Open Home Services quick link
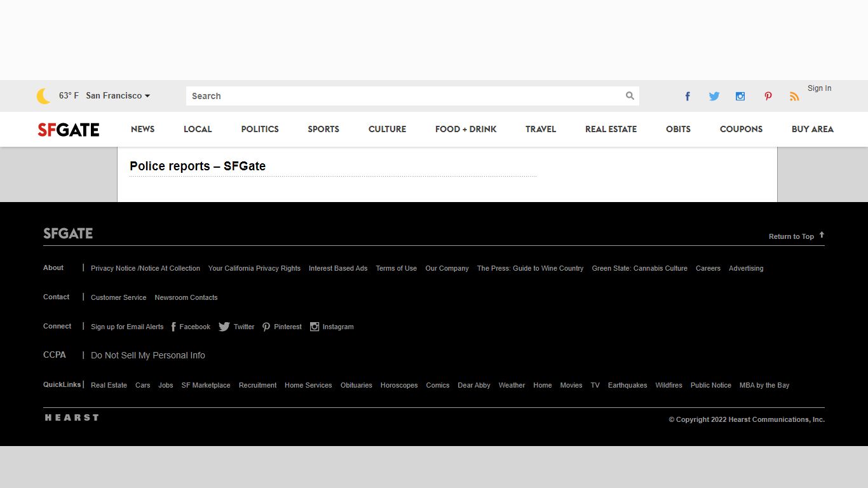 click(308, 385)
